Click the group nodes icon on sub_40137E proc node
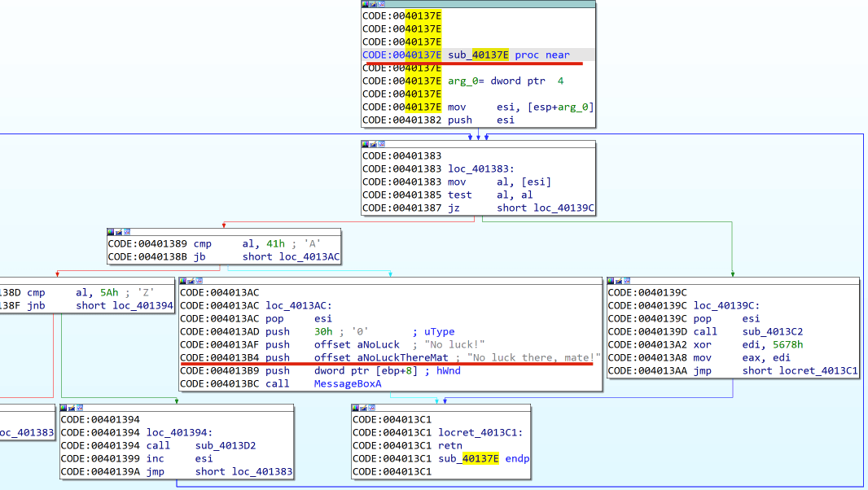Screen dimensions: 868x490 coord(381,4)
